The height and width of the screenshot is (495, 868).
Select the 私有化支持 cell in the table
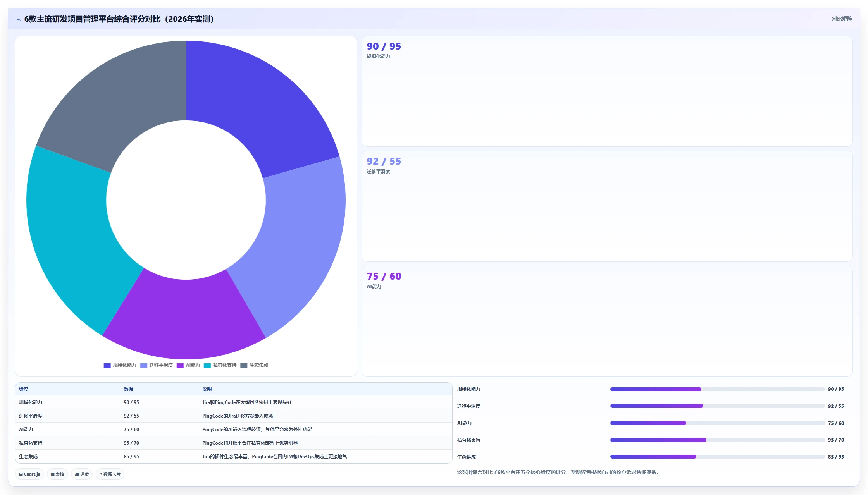31,443
